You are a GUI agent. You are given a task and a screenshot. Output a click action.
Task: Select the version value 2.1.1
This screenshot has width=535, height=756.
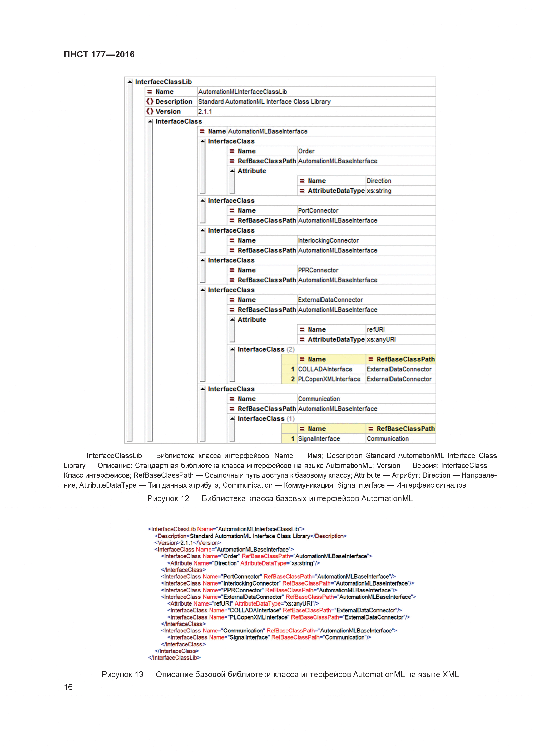coord(316,111)
